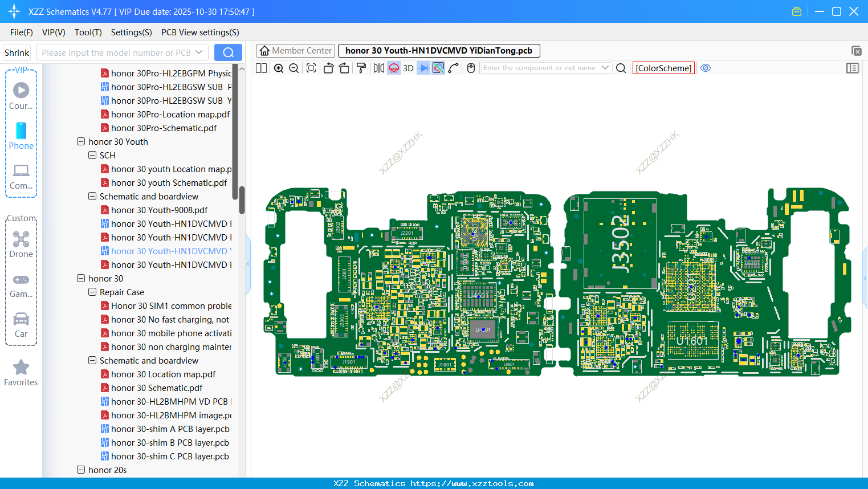This screenshot has width=868, height=489.
Task: Open PCB View settings(S) menu
Action: 200,32
